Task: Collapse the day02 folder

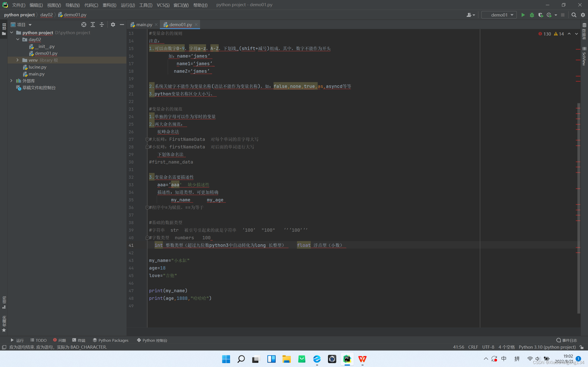Action: click(17, 39)
